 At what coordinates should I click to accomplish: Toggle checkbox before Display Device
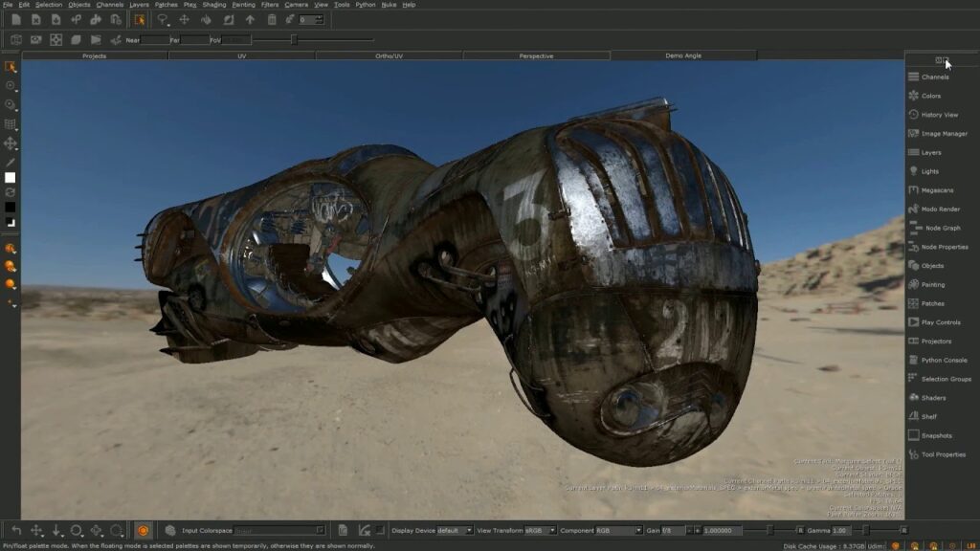pyautogui.click(x=380, y=530)
